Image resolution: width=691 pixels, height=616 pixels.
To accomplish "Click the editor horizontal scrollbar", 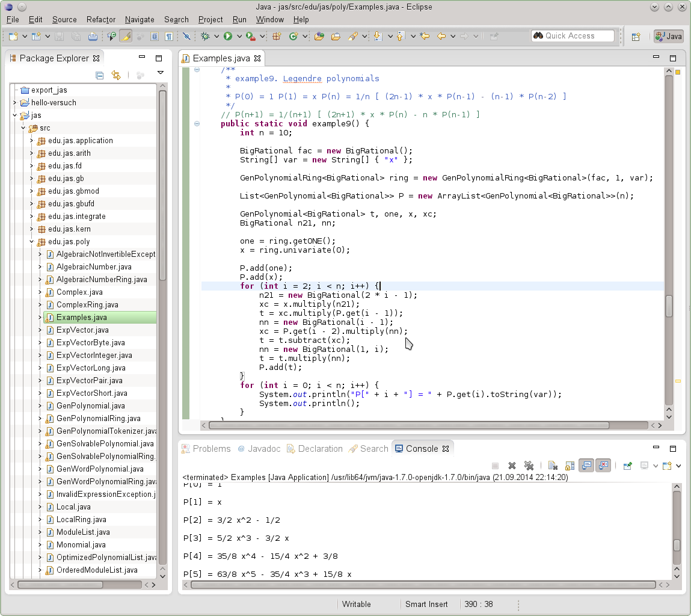I will tap(409, 425).
